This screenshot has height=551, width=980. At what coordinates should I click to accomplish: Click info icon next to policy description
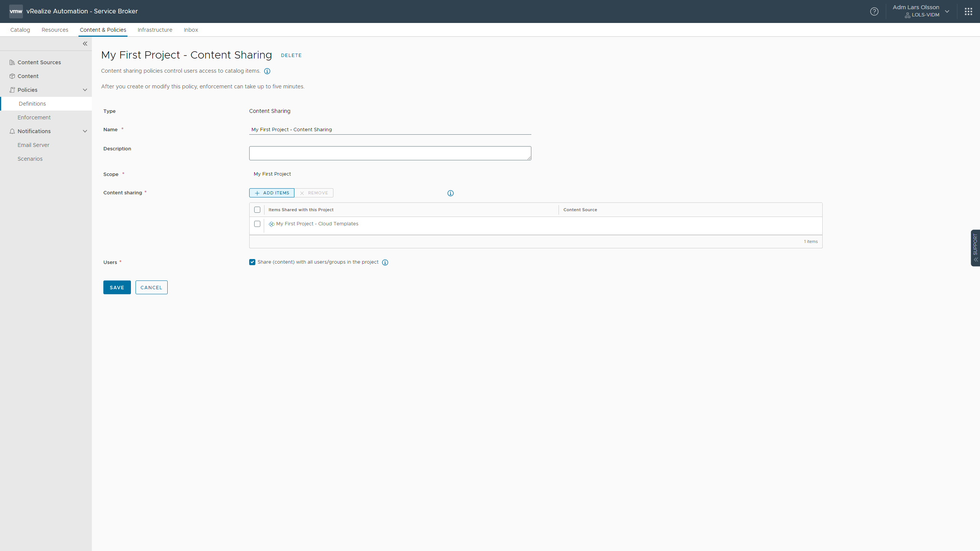click(x=267, y=71)
